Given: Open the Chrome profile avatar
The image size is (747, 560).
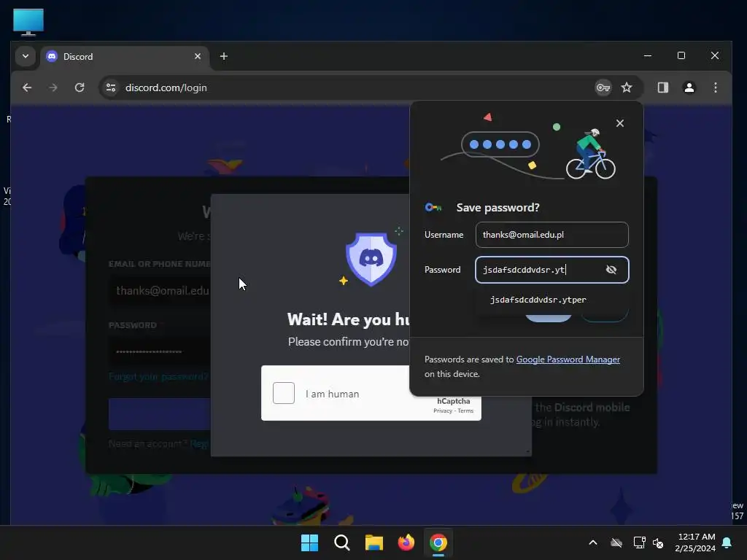Looking at the screenshot, I should 689,87.
